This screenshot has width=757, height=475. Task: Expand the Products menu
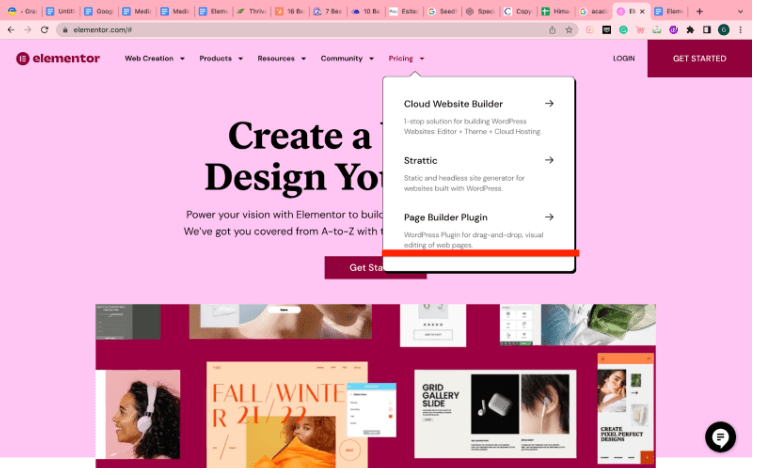[221, 58]
